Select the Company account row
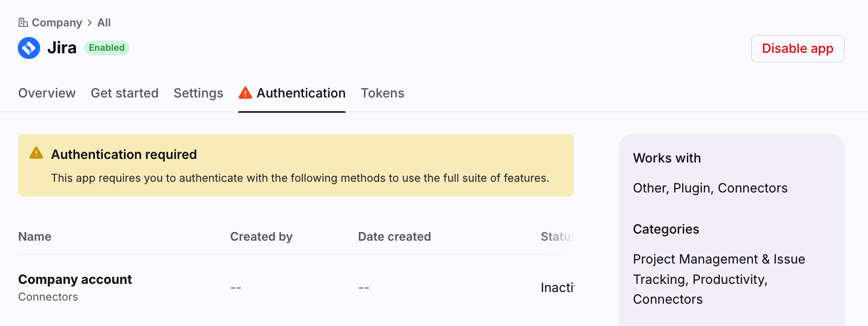The height and width of the screenshot is (326, 868). (x=75, y=280)
